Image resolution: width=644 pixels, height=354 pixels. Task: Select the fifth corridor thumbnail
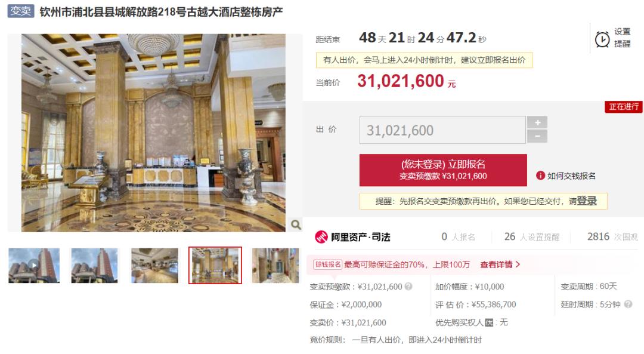(x=275, y=265)
